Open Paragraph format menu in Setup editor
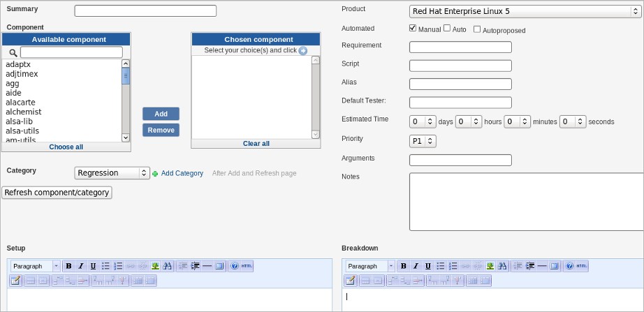This screenshot has height=312, width=644. pyautogui.click(x=35, y=266)
